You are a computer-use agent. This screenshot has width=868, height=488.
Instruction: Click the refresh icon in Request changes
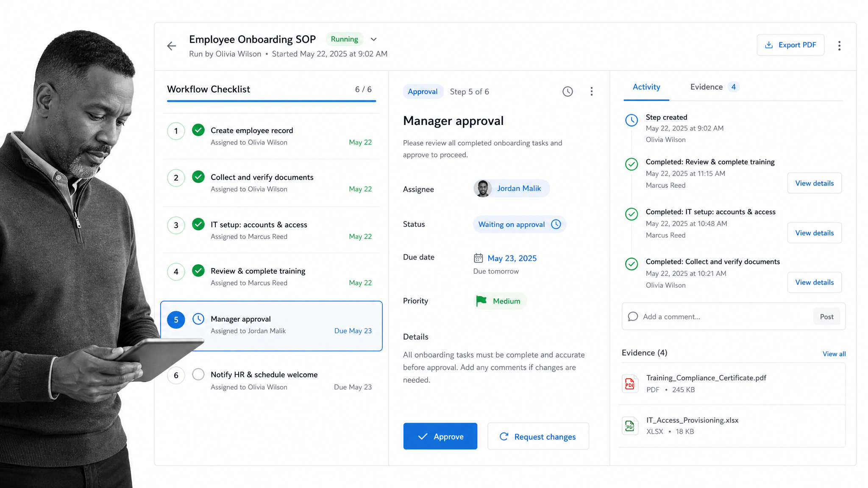point(504,436)
